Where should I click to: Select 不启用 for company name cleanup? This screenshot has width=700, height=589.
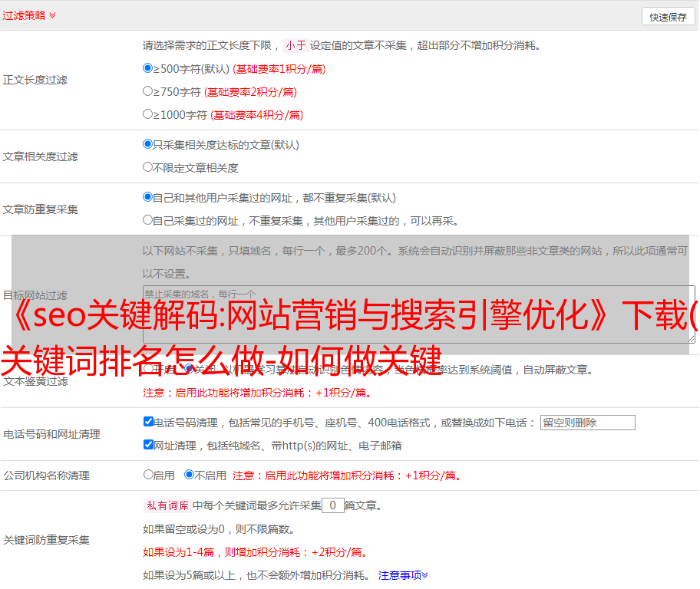(x=189, y=475)
